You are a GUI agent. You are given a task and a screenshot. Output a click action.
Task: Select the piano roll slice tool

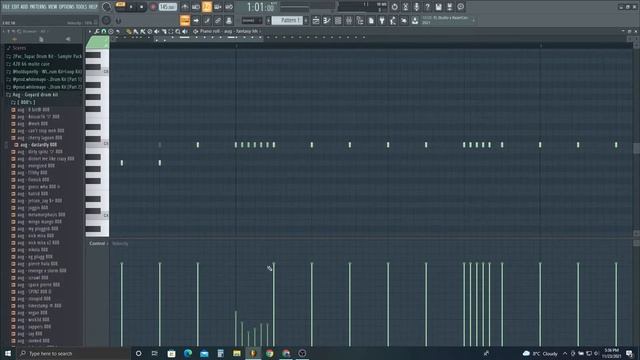164,31
